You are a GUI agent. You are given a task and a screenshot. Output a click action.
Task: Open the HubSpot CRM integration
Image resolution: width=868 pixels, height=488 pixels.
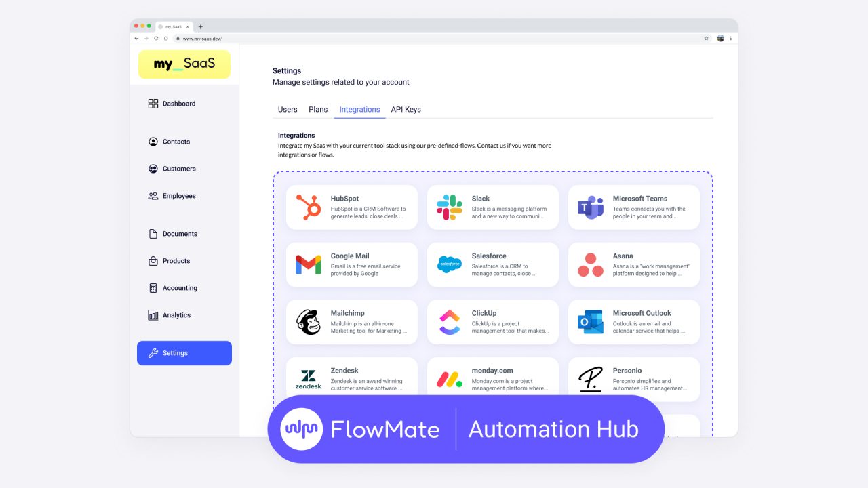308,207
